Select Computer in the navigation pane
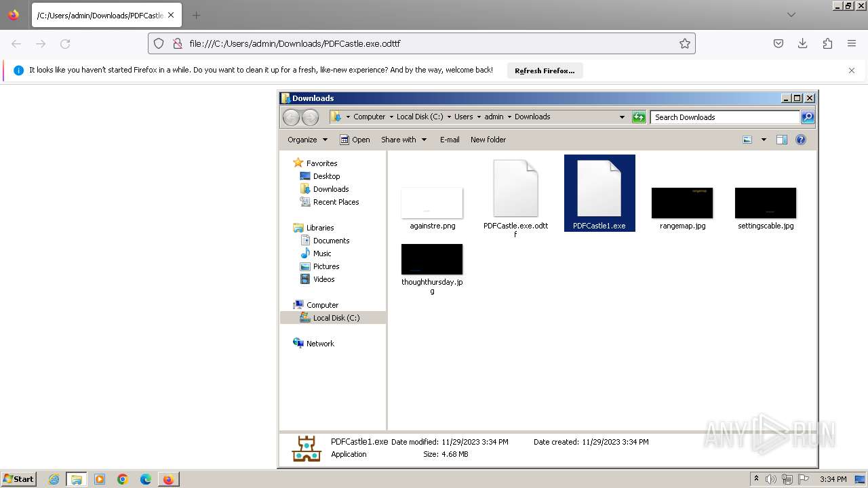Screen dimensions: 868x488 point(322,305)
